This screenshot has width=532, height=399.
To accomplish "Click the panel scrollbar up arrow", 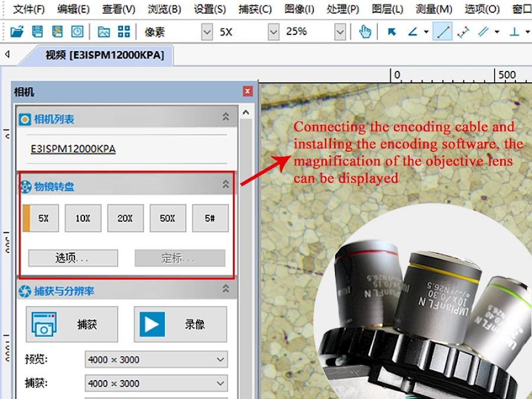I will tap(246, 113).
